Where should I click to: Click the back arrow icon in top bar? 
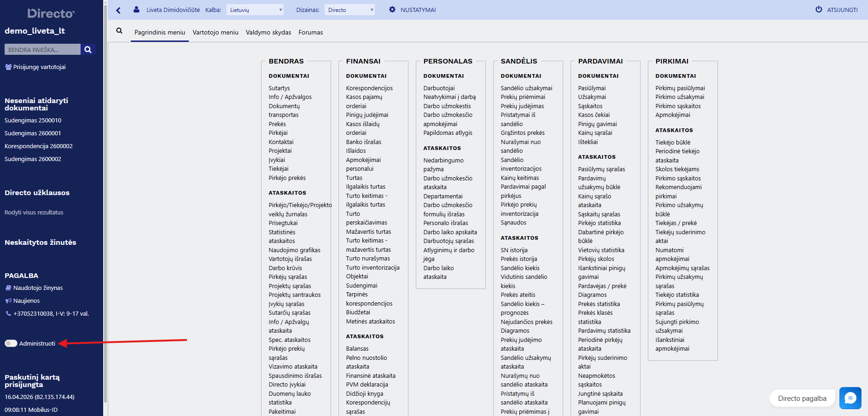[x=118, y=10]
